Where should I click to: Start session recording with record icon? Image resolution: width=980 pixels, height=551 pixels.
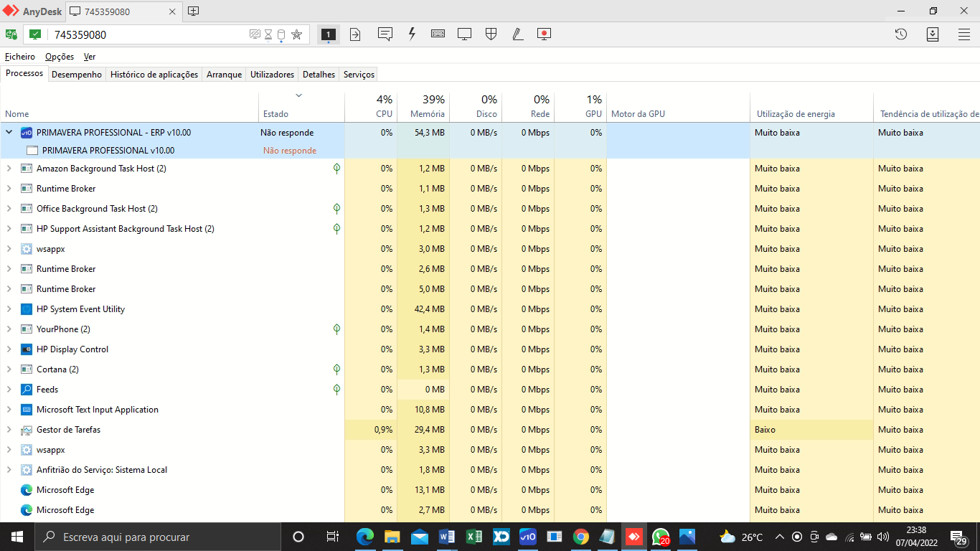coord(544,34)
